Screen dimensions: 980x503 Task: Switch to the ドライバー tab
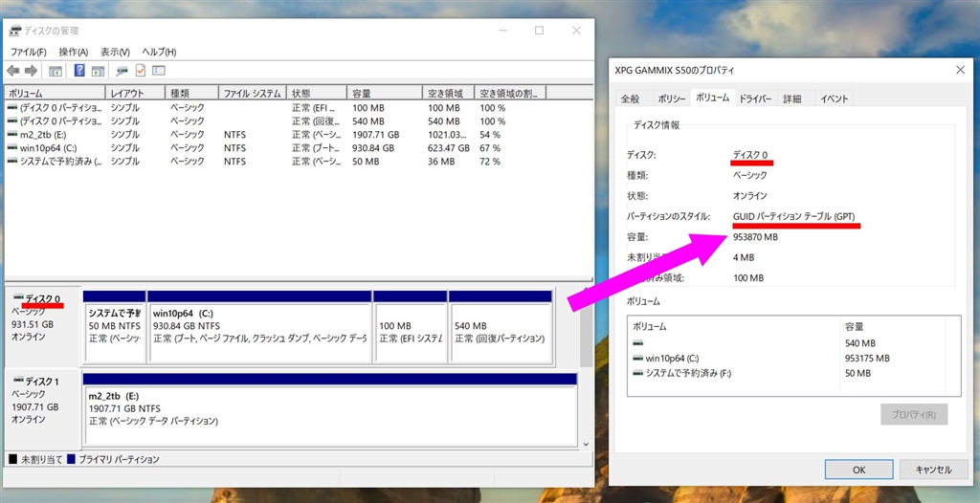click(x=755, y=98)
